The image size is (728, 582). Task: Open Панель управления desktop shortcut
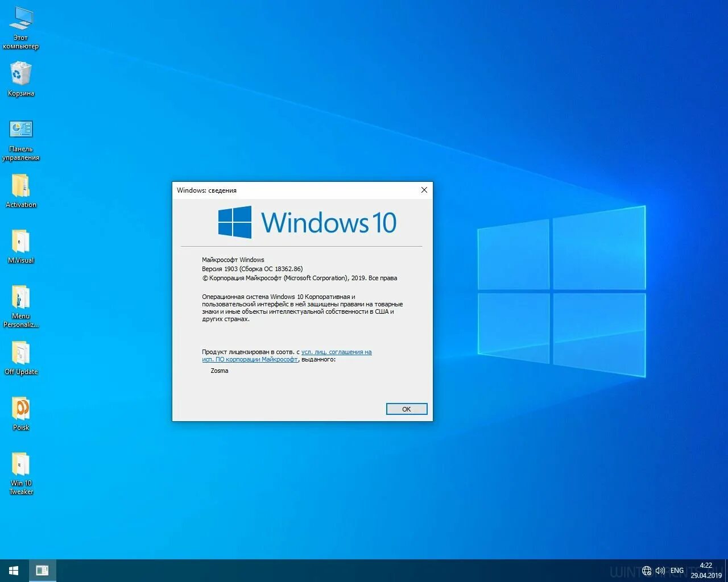[x=21, y=140]
